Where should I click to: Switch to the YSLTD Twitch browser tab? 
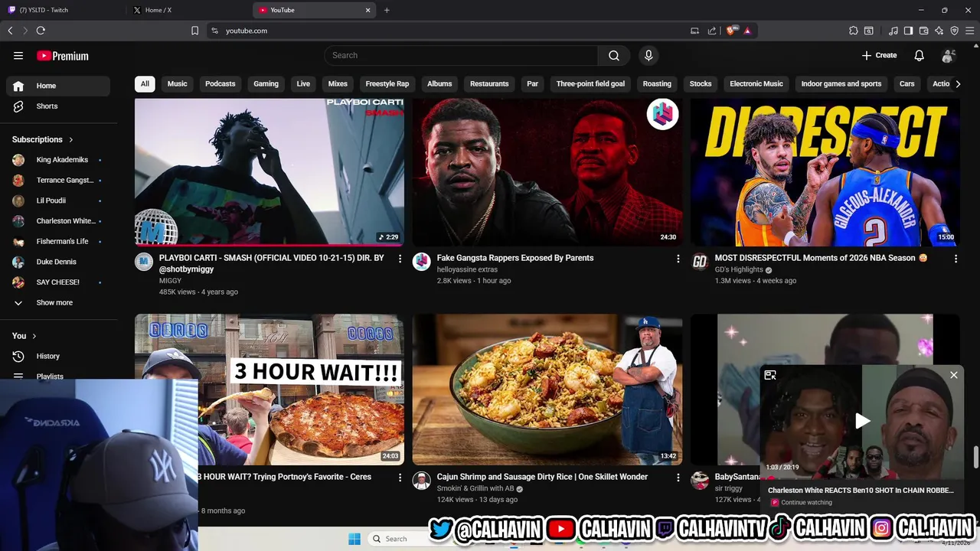63,10
